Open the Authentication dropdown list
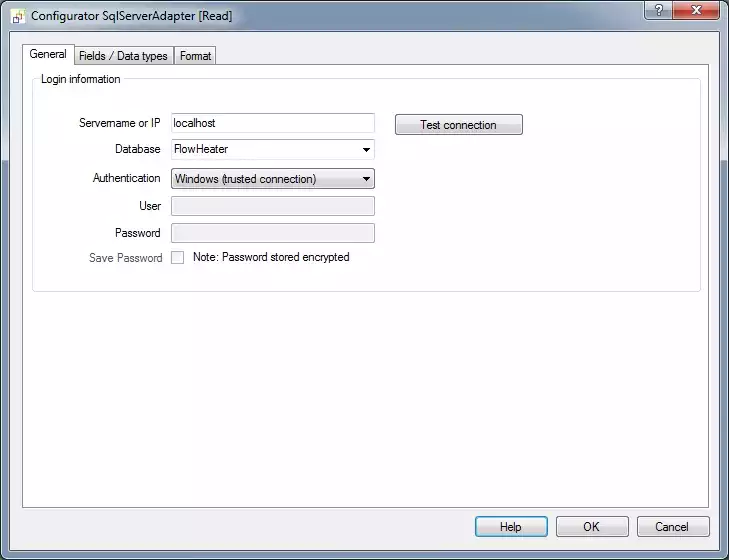This screenshot has width=729, height=560. coord(273,179)
